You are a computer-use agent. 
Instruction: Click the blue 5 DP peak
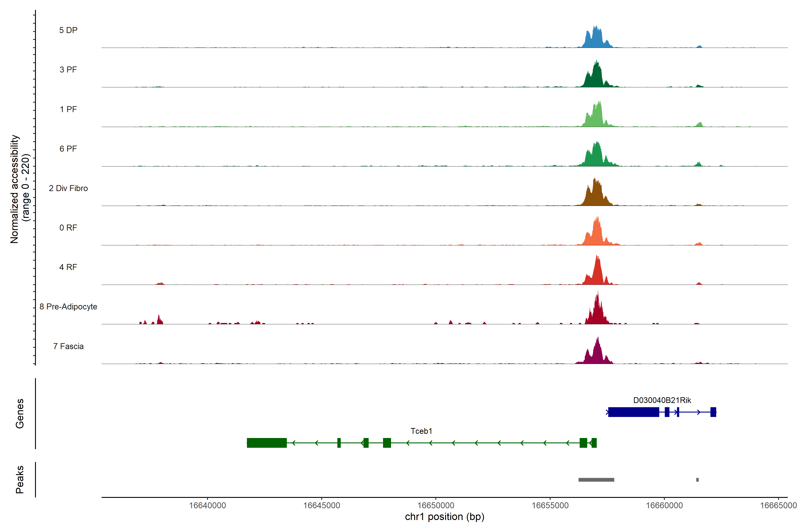pos(595,39)
